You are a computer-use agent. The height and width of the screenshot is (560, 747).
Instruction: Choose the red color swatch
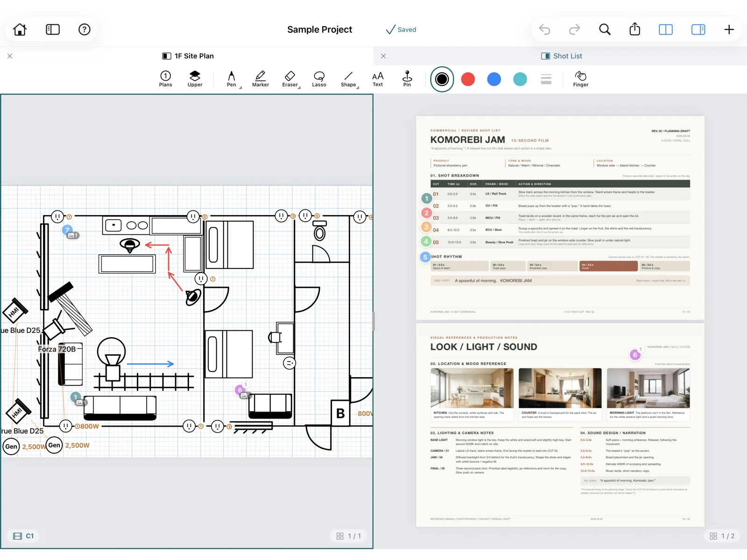point(468,79)
